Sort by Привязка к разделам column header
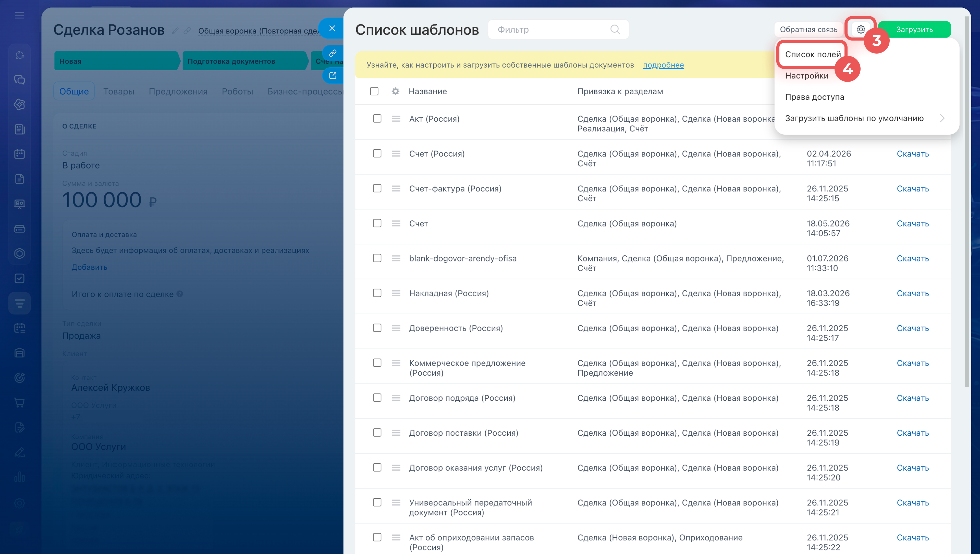Image resolution: width=980 pixels, height=554 pixels. 620,91
